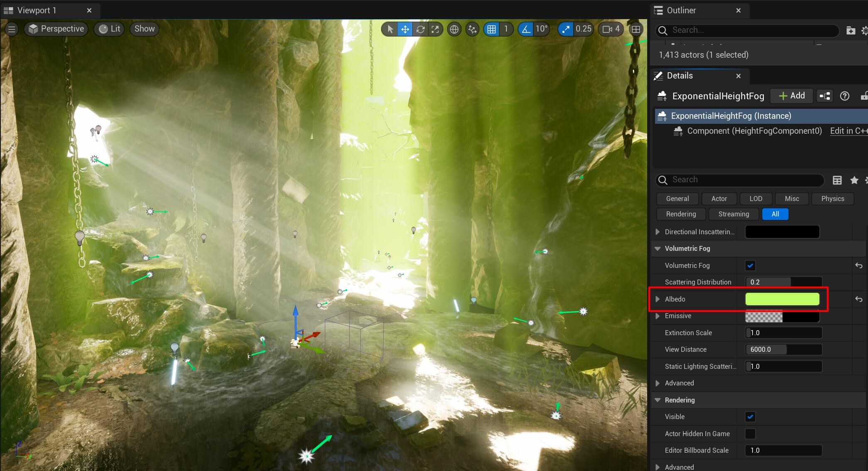
Task: Switch to the Physics category tab
Action: click(832, 199)
